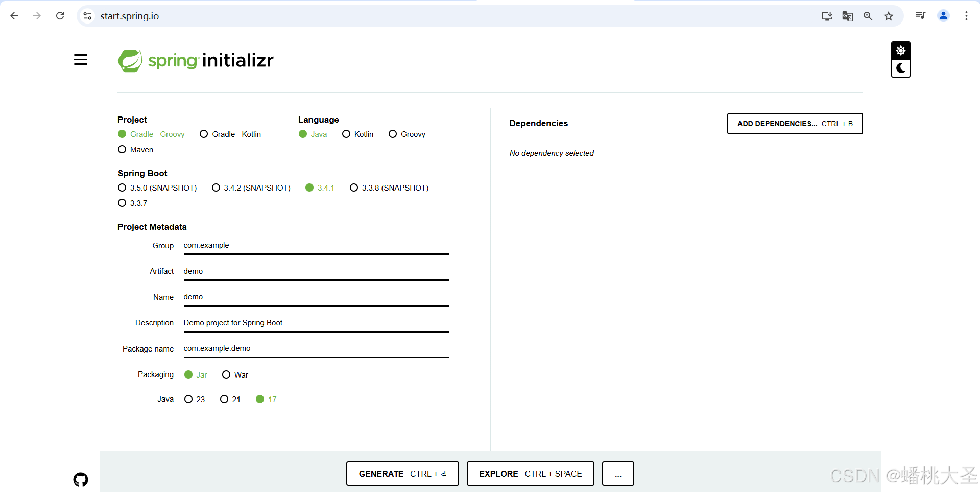Choose Java as the language

(x=313, y=134)
